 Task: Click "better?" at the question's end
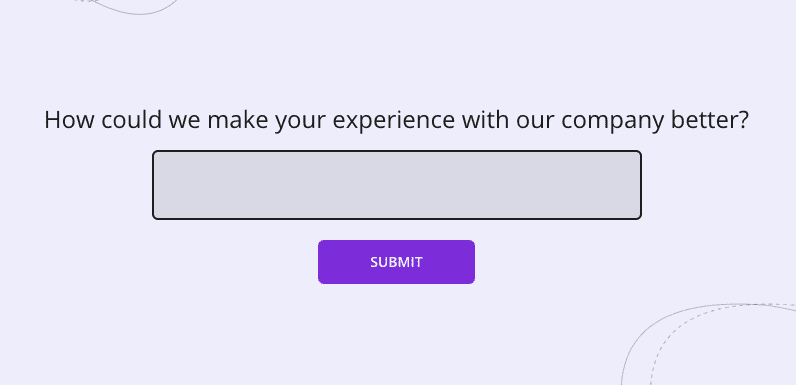pos(710,120)
